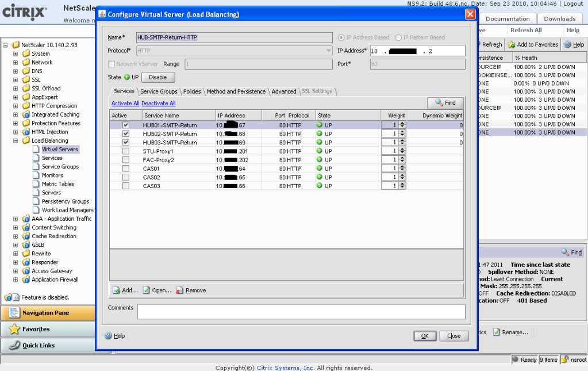The image size is (588, 371).
Task: Check Active box for STU-Proxy1
Action: point(126,151)
